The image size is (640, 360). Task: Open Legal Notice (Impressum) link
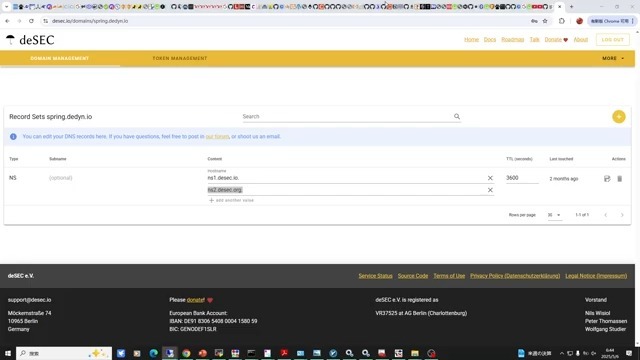pyautogui.click(x=596, y=276)
